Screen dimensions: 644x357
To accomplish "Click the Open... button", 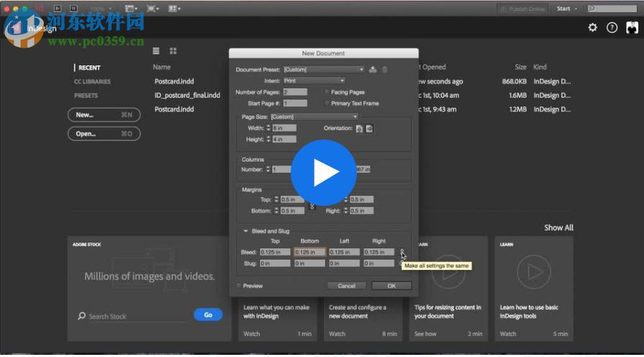I will (x=104, y=134).
